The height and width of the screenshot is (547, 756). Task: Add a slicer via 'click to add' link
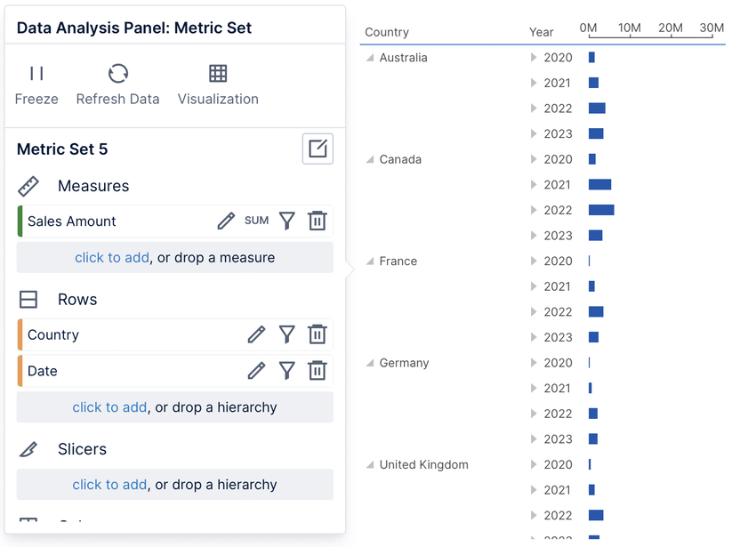tap(111, 484)
